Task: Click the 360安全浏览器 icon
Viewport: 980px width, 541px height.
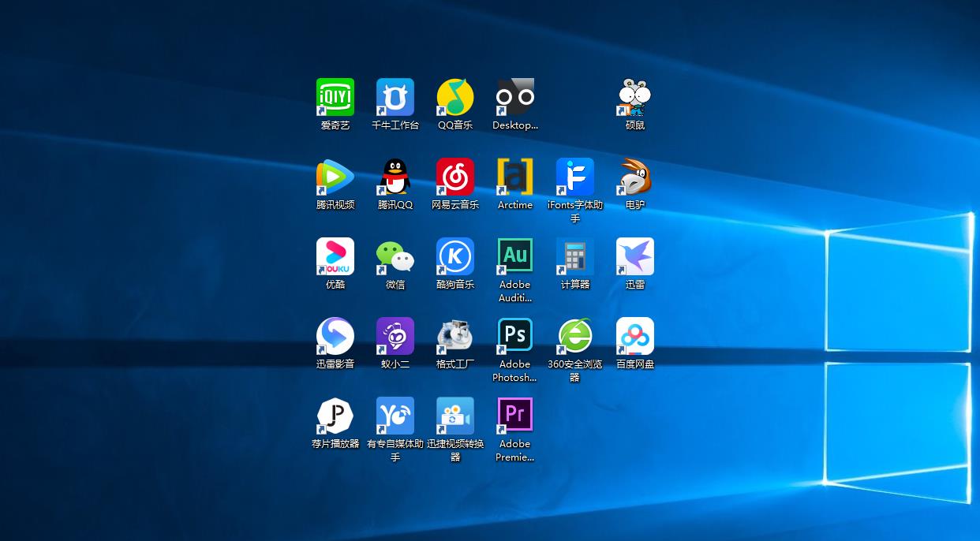Action: (x=575, y=336)
